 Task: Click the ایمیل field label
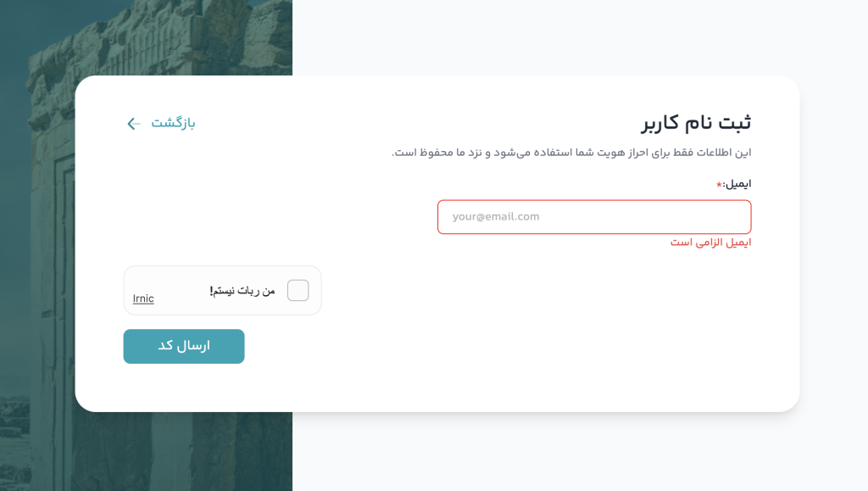pos(737,183)
